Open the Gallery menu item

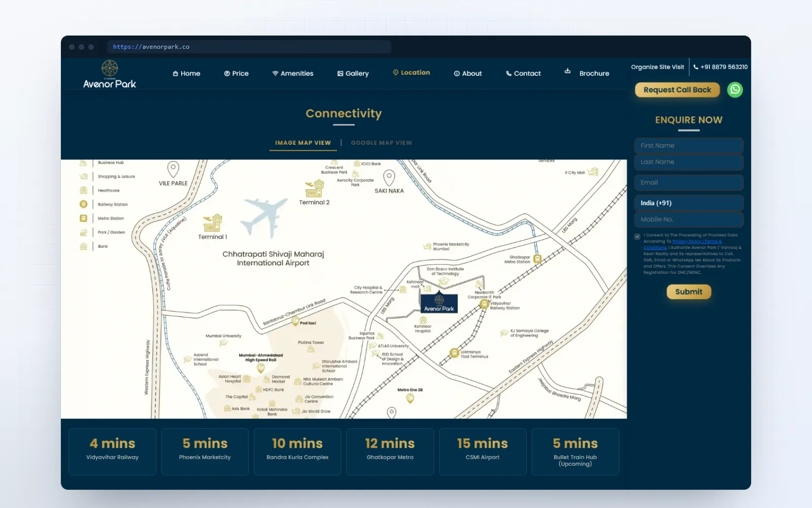pos(353,74)
